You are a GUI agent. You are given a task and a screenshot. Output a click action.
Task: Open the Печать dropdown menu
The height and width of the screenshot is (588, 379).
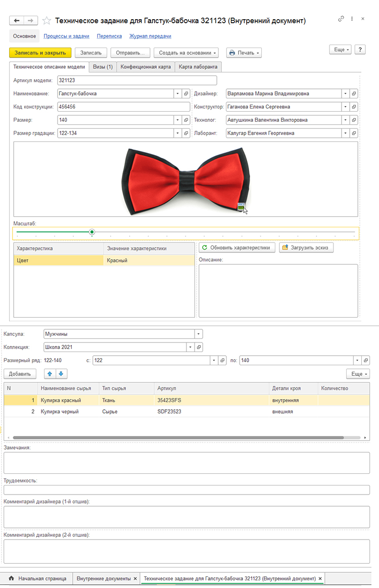(244, 53)
